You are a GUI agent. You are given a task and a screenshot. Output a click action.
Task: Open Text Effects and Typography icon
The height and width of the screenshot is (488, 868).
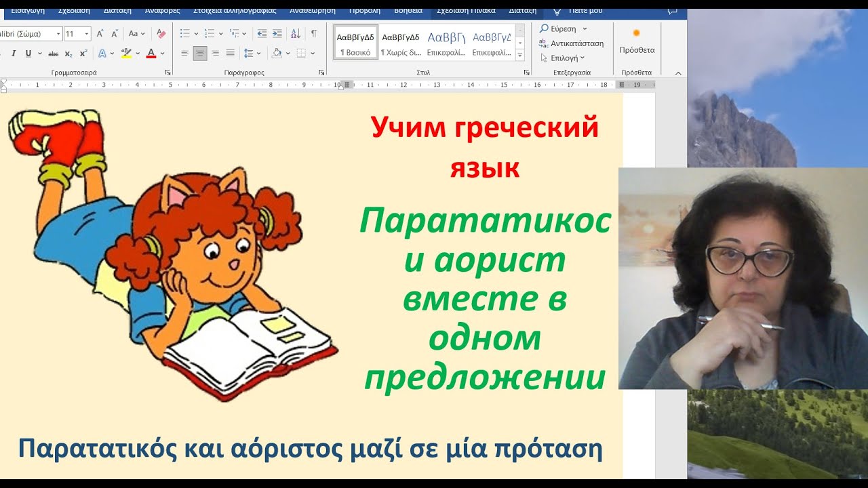pos(102,53)
